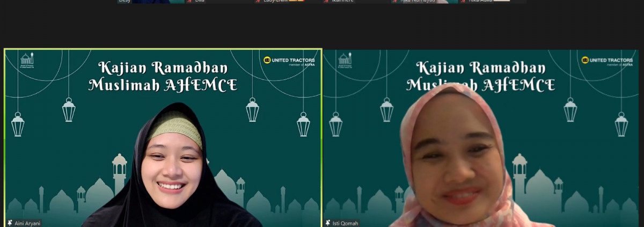
Task: Click the pin icon next to Aini Aryani
Action: point(10,223)
